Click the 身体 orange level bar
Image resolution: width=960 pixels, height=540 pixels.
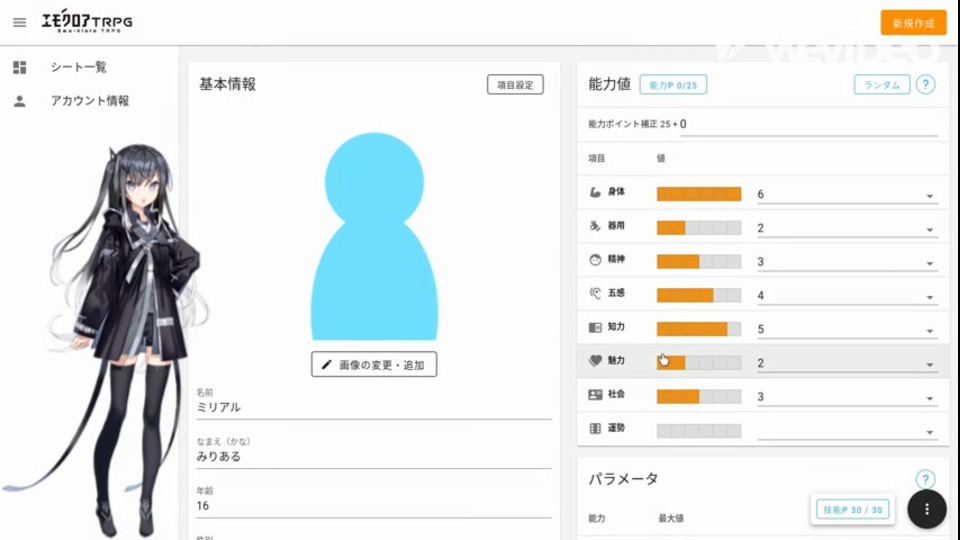(x=699, y=194)
